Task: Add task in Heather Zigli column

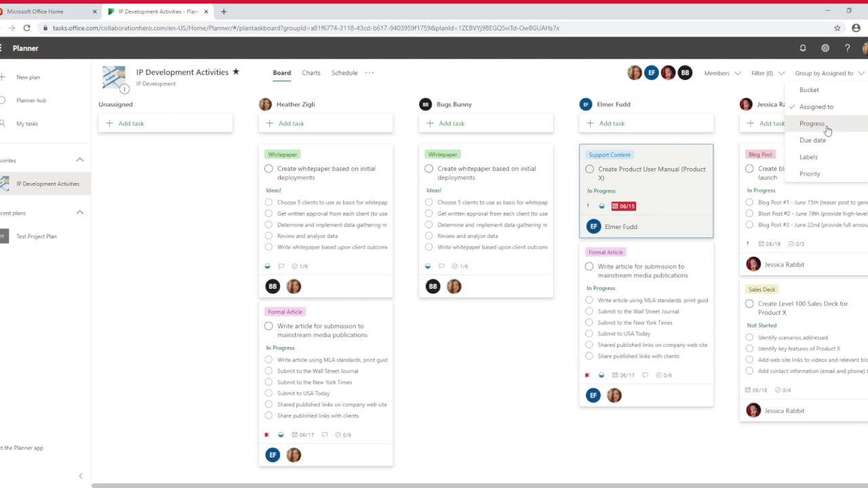Action: pos(325,123)
